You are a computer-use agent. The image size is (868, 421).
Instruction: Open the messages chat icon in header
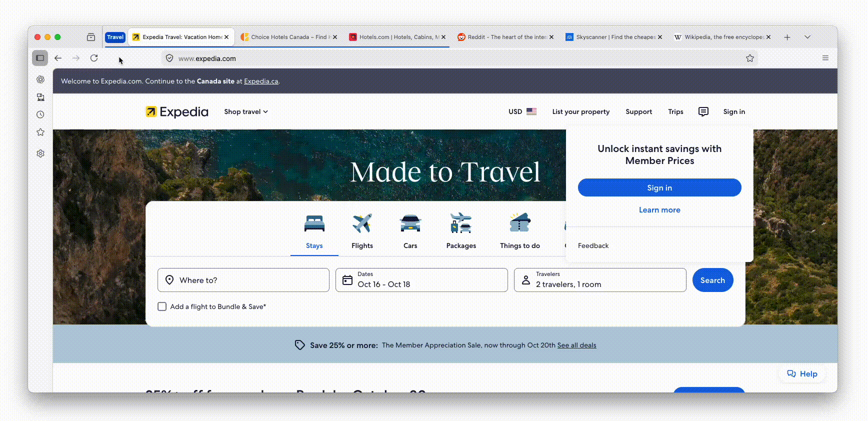[x=703, y=111]
